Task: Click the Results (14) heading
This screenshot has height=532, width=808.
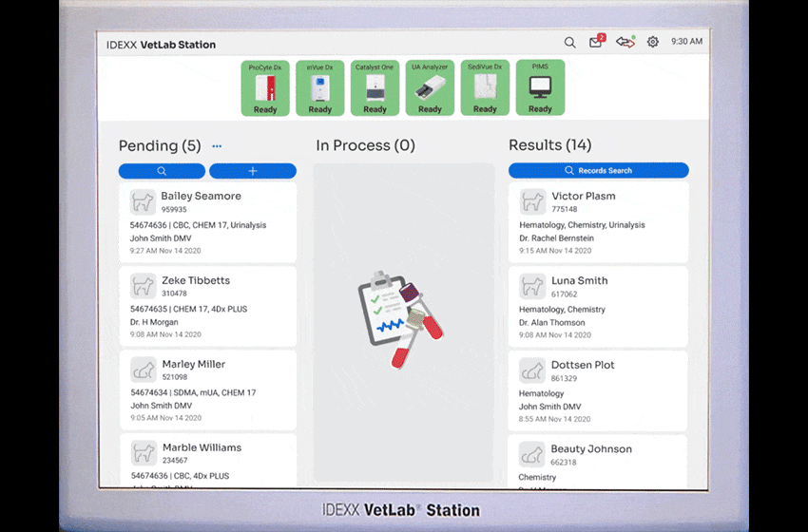Action: coord(549,145)
